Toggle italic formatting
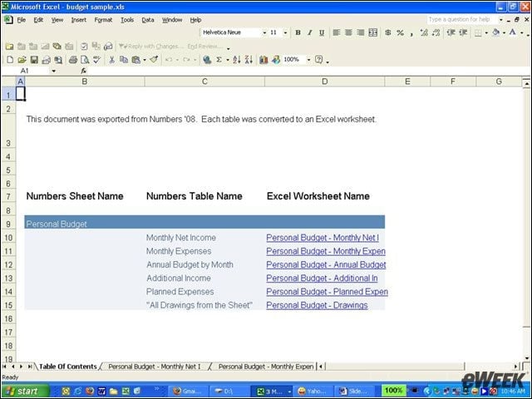532x399 pixels. click(310, 32)
